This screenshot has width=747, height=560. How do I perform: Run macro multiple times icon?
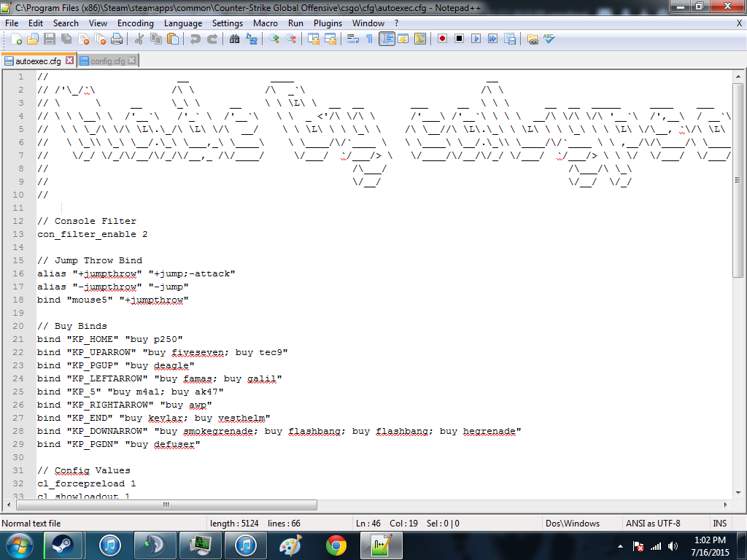(x=492, y=39)
